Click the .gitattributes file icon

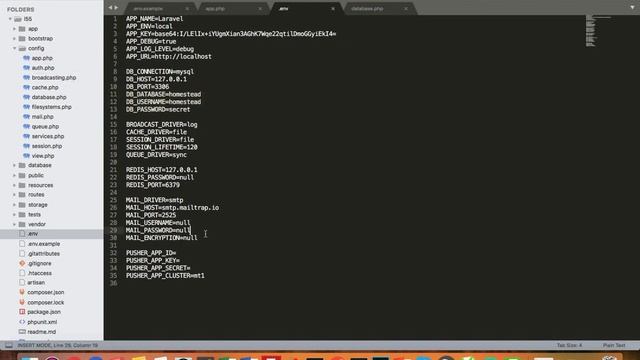pyautogui.click(x=22, y=253)
